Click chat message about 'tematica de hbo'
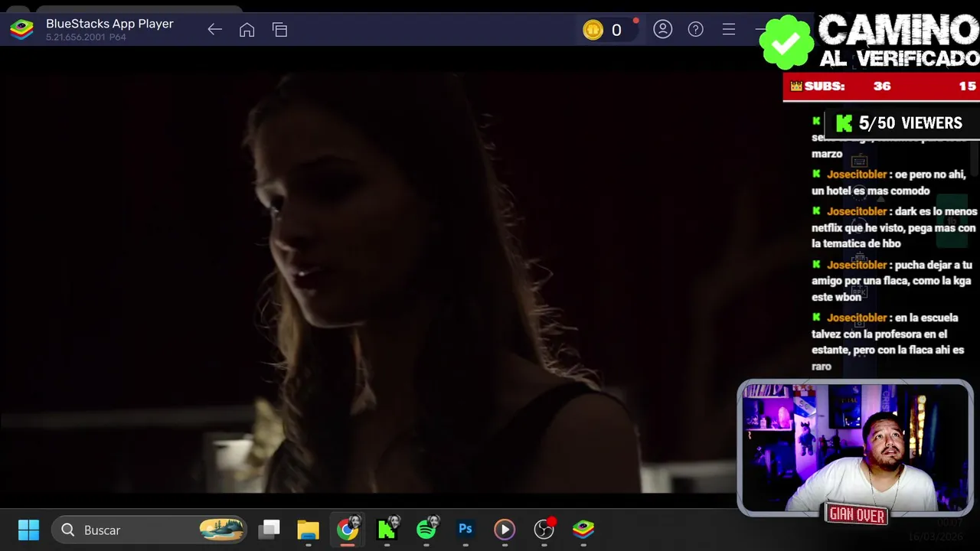Image resolution: width=980 pixels, height=551 pixels. (x=894, y=227)
